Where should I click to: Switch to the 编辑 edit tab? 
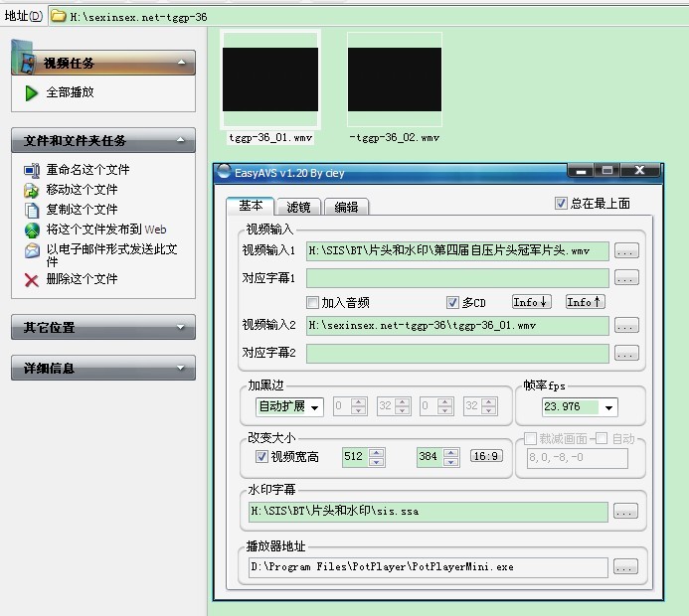(346, 207)
